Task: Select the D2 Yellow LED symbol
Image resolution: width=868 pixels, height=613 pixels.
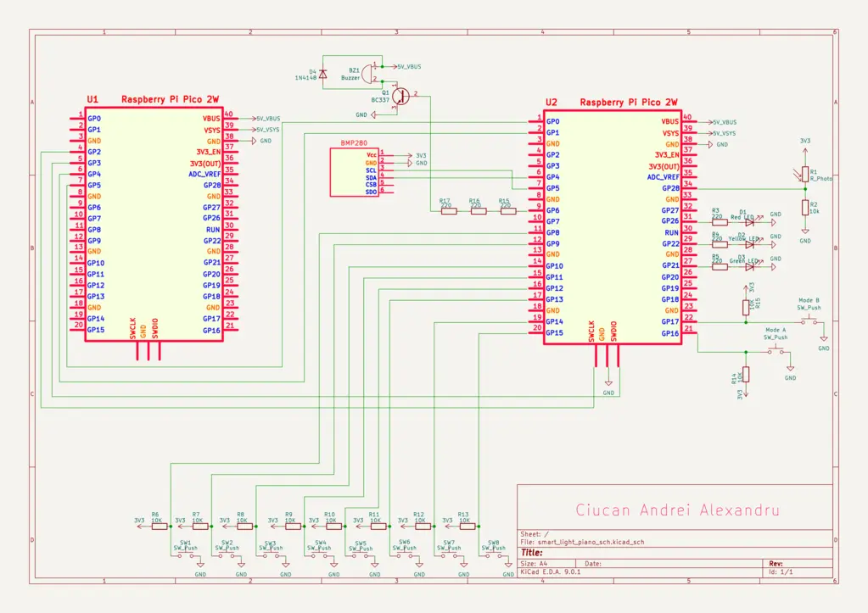Action: pos(749,244)
